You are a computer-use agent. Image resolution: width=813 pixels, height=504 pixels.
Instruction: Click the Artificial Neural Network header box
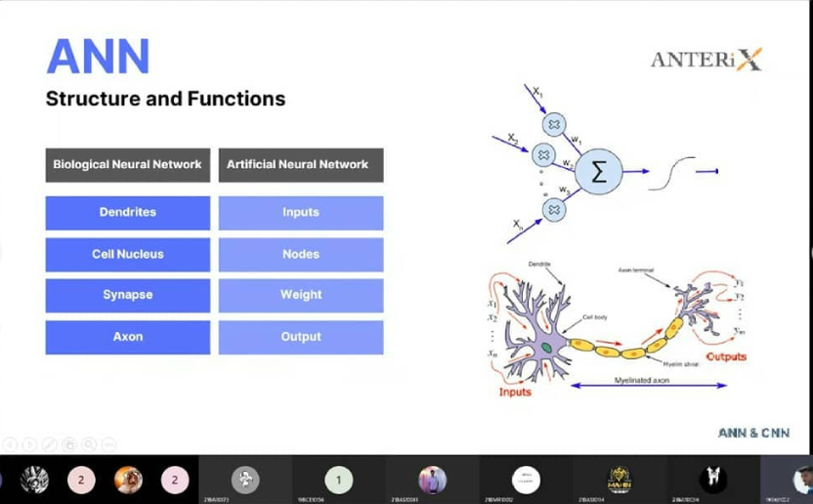pos(301,165)
